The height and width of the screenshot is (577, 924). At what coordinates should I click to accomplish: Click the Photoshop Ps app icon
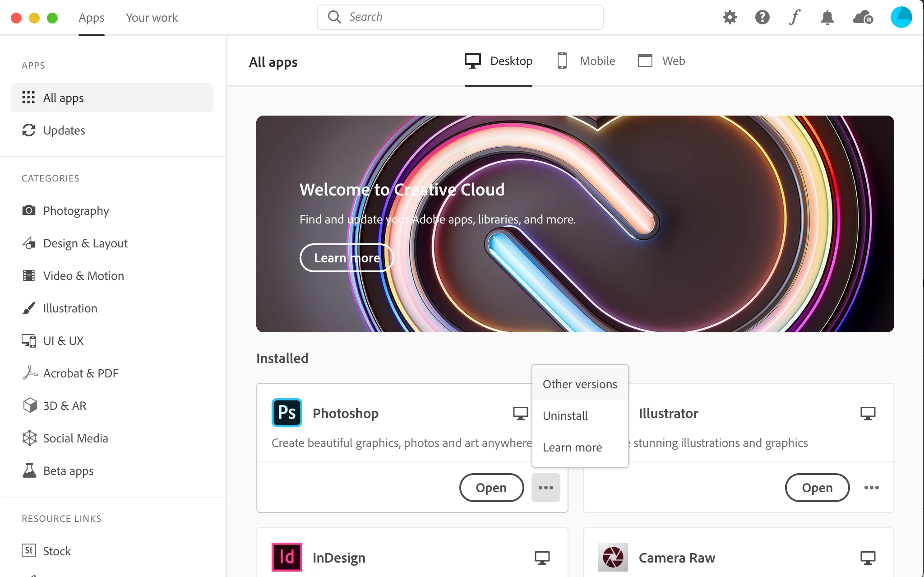point(287,413)
